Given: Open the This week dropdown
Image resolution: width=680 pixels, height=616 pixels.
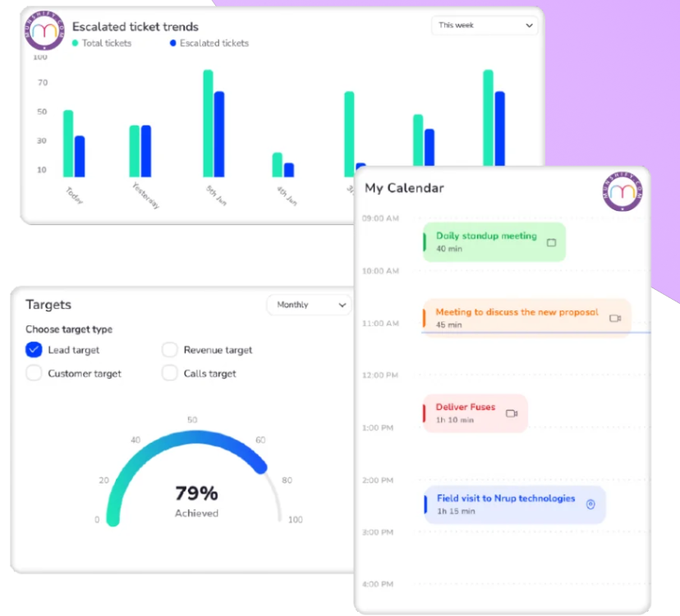Looking at the screenshot, I should click(x=485, y=25).
